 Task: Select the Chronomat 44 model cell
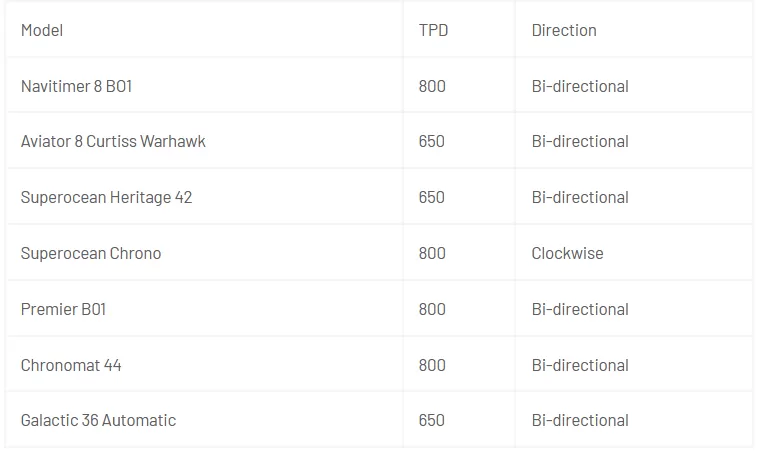[71, 365]
